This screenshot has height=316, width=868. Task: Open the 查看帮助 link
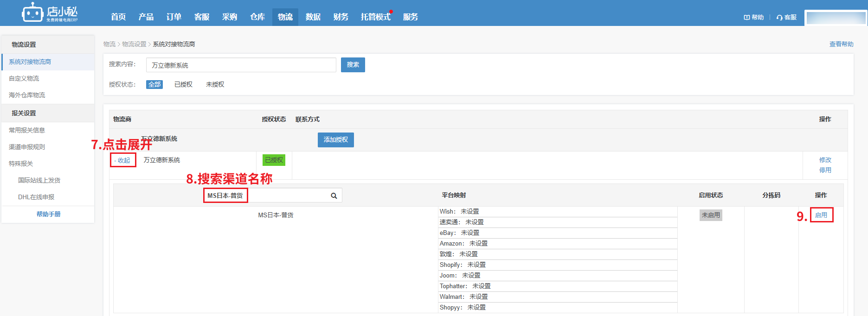tap(842, 44)
